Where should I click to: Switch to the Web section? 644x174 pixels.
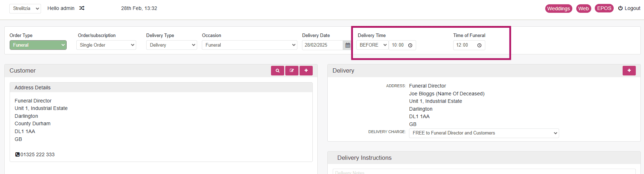583,9
